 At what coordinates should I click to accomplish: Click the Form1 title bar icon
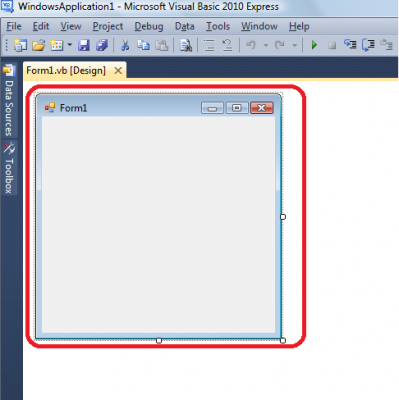tap(50, 107)
